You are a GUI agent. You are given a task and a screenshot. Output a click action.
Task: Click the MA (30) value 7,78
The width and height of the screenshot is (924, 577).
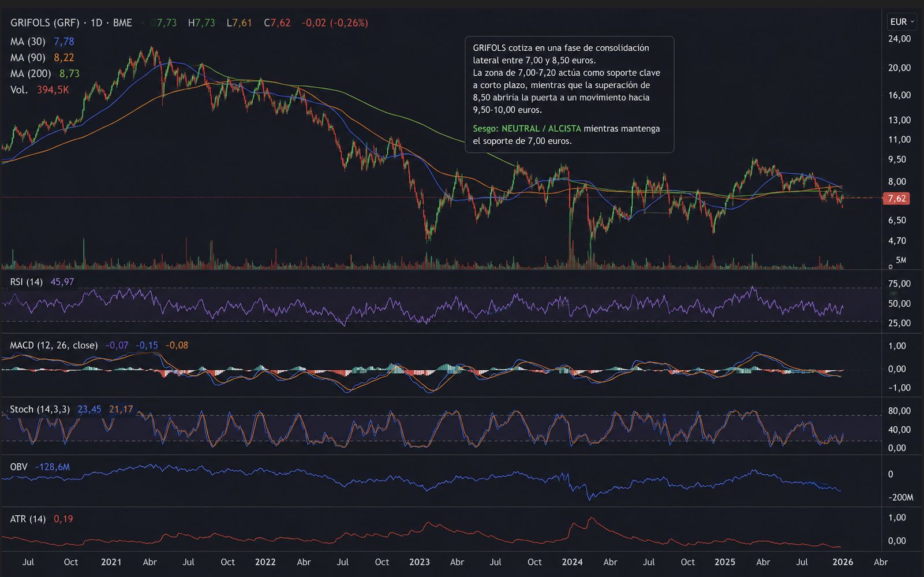coord(64,42)
